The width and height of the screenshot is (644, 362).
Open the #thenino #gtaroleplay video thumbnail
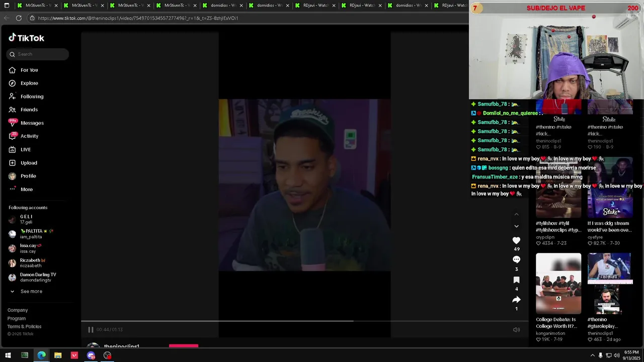pos(610,284)
